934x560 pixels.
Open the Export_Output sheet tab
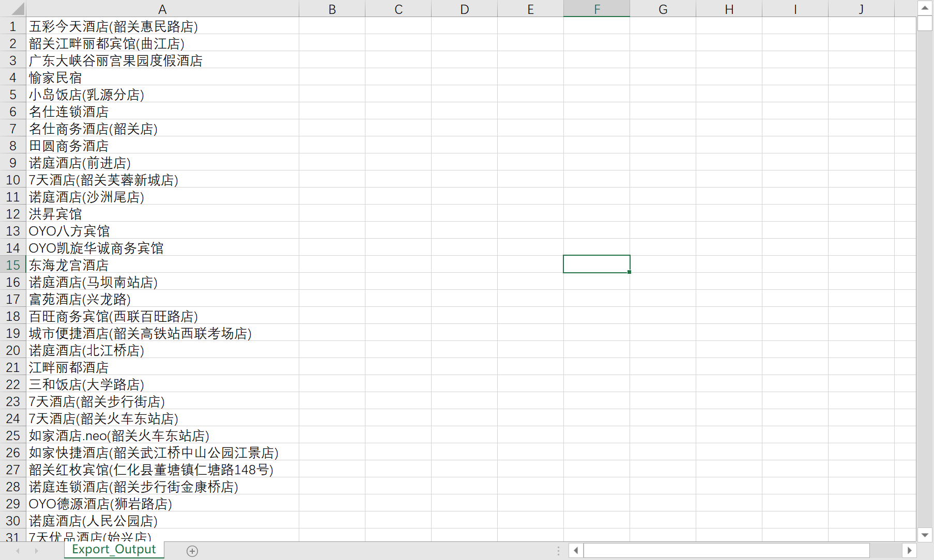click(114, 550)
